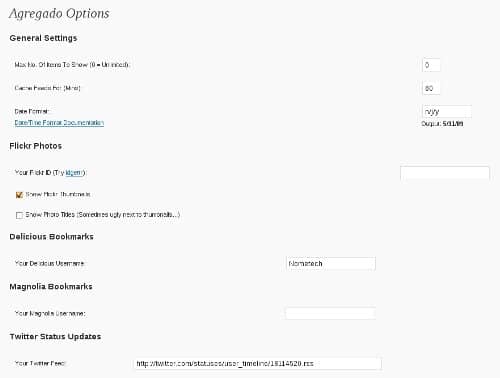Click the Magnolia Bookmarks section heading

pos(51,287)
